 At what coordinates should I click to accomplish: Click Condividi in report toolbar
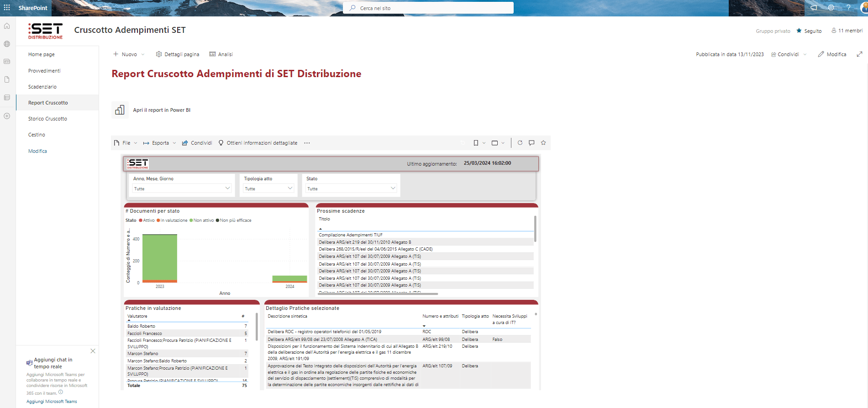[x=197, y=143]
